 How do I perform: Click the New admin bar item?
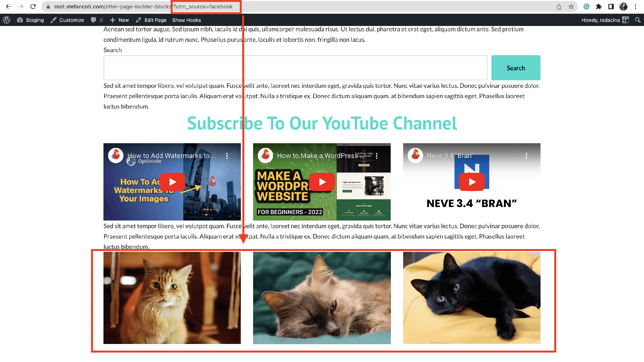point(120,20)
